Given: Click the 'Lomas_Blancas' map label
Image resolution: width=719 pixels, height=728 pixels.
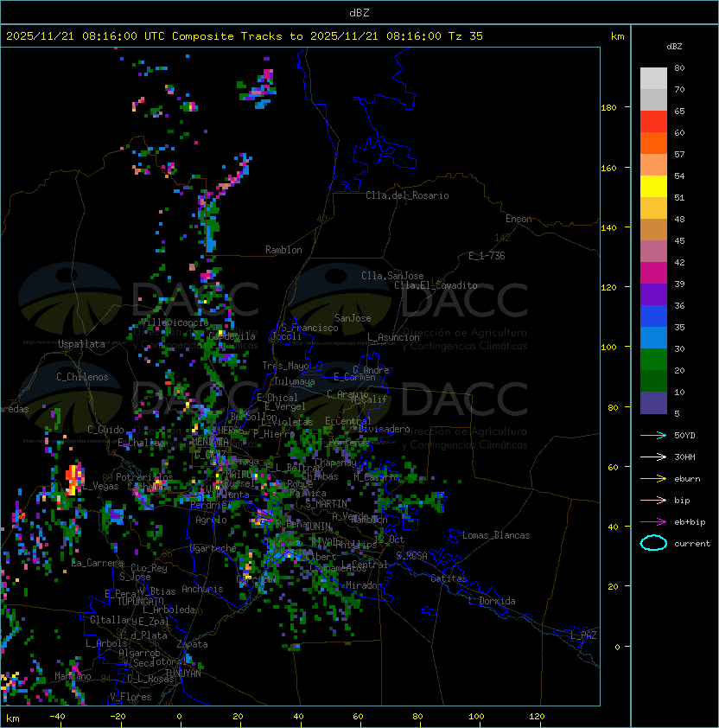Looking at the screenshot, I should click(496, 535).
